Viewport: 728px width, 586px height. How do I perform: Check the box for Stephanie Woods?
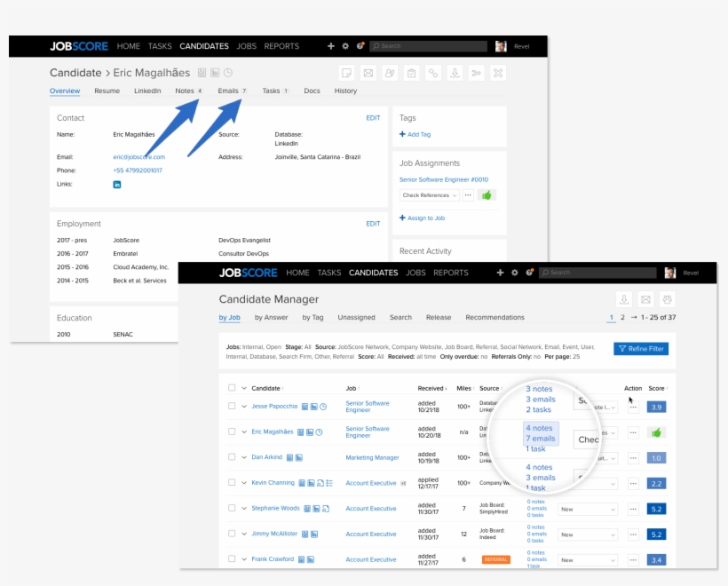point(232,508)
